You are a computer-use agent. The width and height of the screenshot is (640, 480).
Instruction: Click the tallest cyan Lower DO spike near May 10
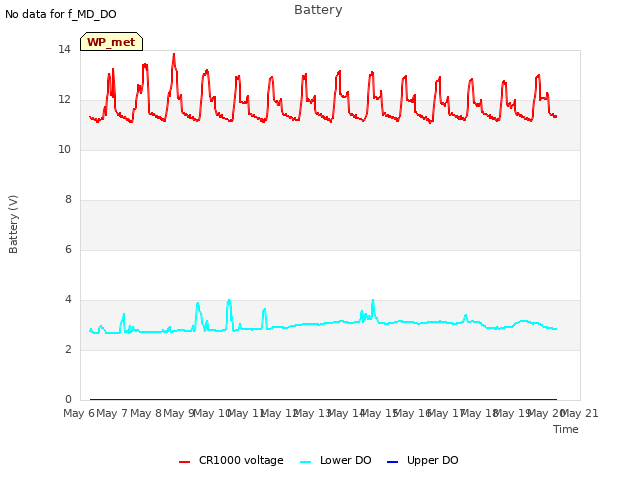click(x=229, y=301)
